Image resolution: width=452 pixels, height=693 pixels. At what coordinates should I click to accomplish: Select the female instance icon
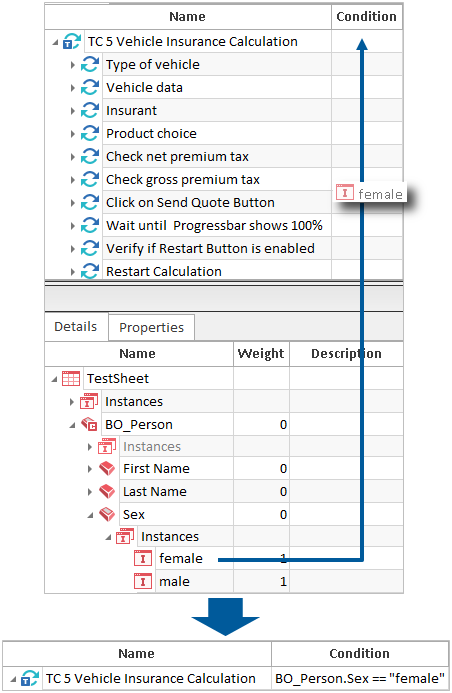[x=143, y=559]
